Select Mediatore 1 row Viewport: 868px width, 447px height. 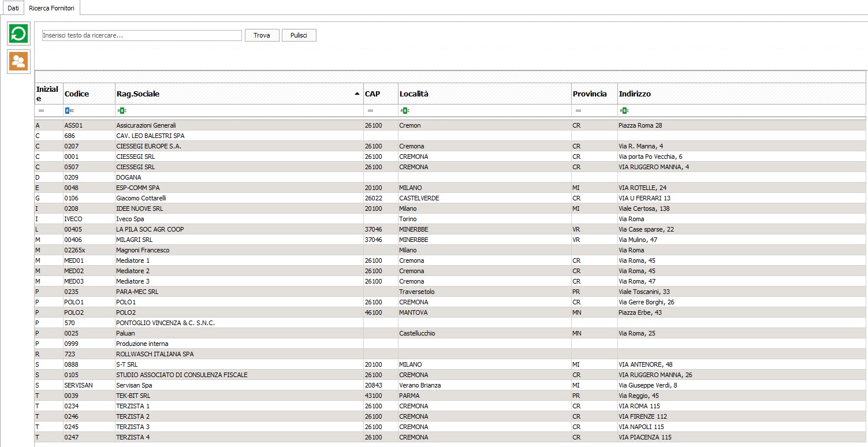pyautogui.click(x=450, y=260)
